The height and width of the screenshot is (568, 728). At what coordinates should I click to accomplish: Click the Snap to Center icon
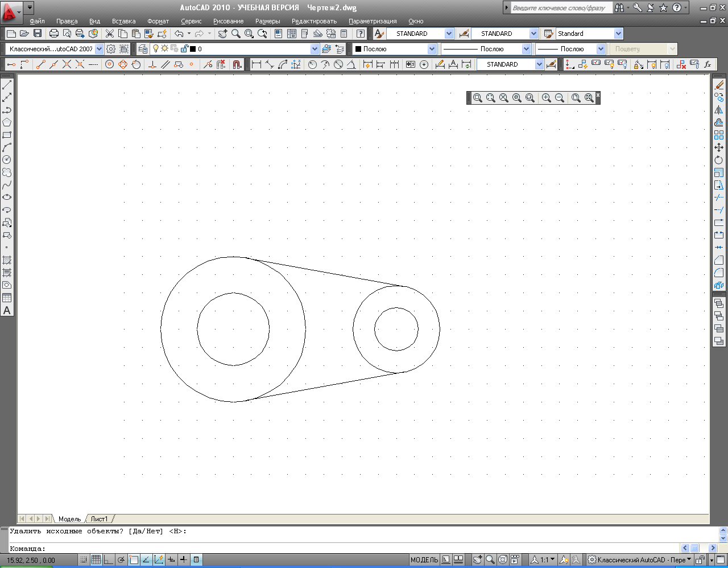coord(110,64)
